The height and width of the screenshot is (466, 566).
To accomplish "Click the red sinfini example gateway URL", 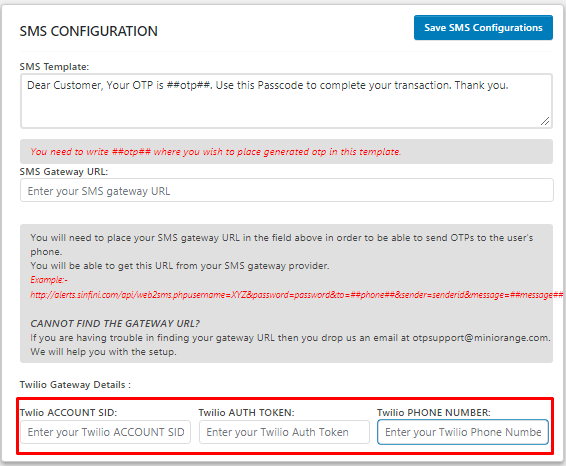I will tap(296, 295).
